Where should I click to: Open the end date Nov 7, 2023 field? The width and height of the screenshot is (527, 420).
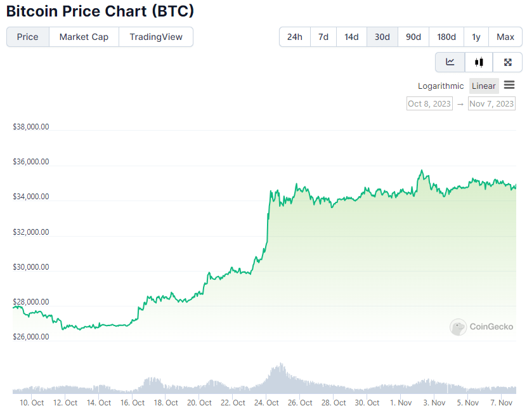(491, 103)
